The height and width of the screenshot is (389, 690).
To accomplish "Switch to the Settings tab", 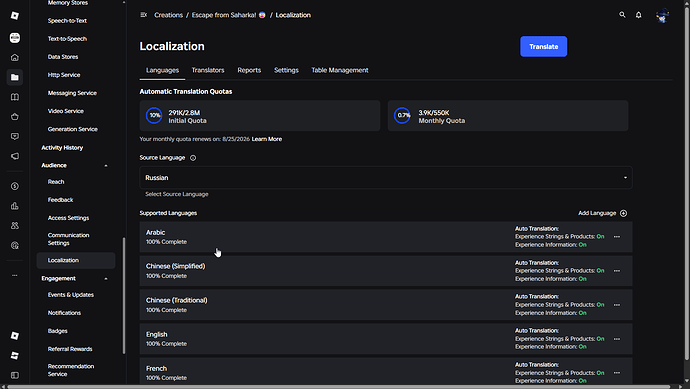I will pyautogui.click(x=286, y=70).
